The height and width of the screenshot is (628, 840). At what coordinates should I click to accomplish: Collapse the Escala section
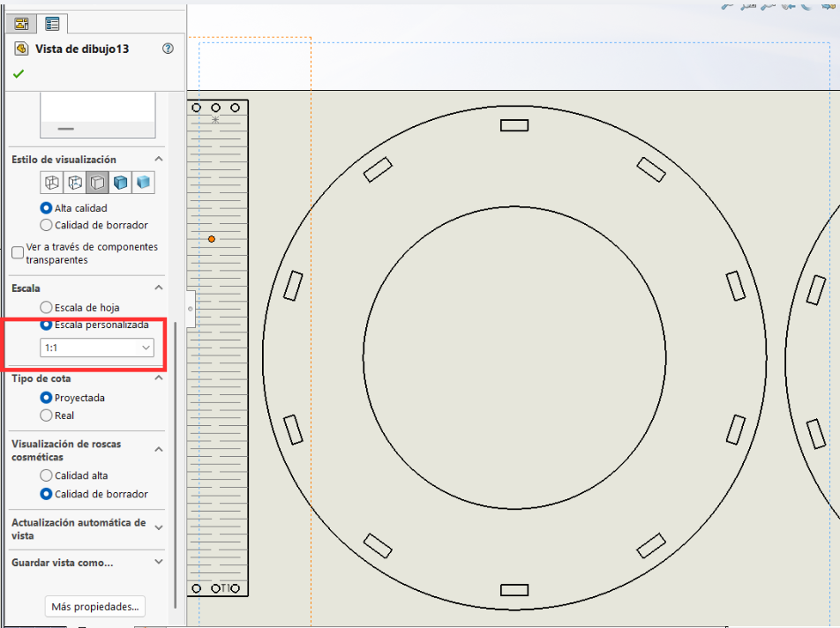click(159, 288)
